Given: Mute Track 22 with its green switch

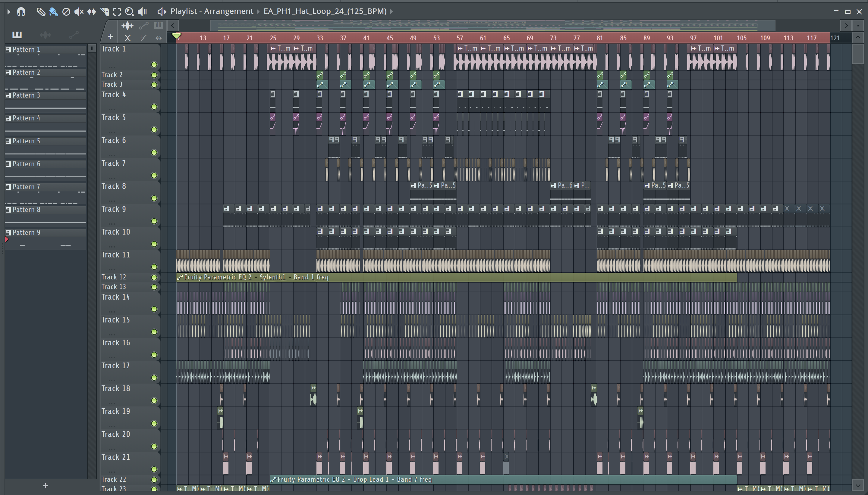Looking at the screenshot, I should pyautogui.click(x=154, y=479).
